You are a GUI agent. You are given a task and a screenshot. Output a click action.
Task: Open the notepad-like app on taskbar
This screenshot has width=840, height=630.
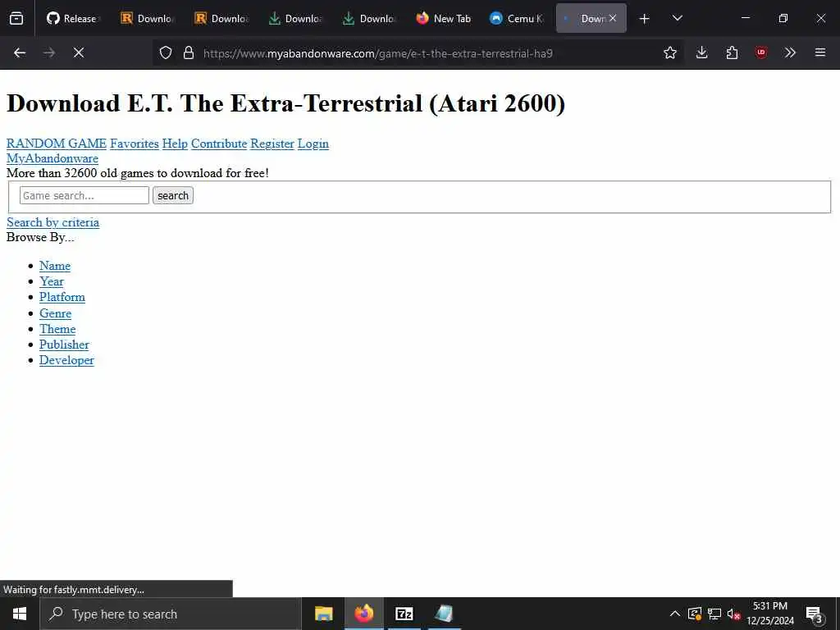(x=444, y=614)
